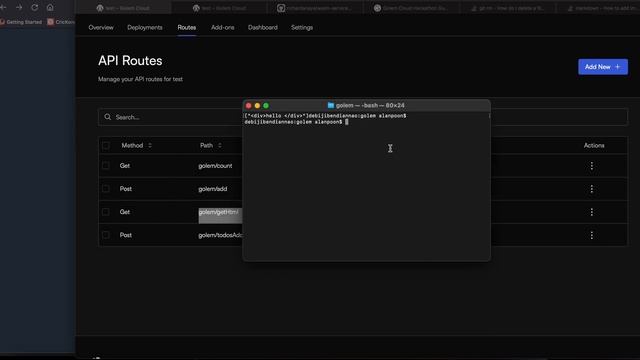Toggle the select-all checkbox in table header
The width and height of the screenshot is (640, 360).
tap(106, 145)
